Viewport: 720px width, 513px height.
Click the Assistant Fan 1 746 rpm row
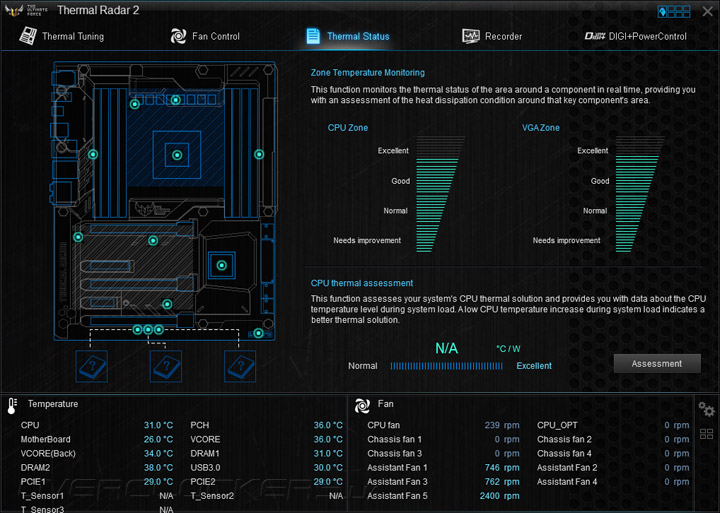[x=444, y=468]
